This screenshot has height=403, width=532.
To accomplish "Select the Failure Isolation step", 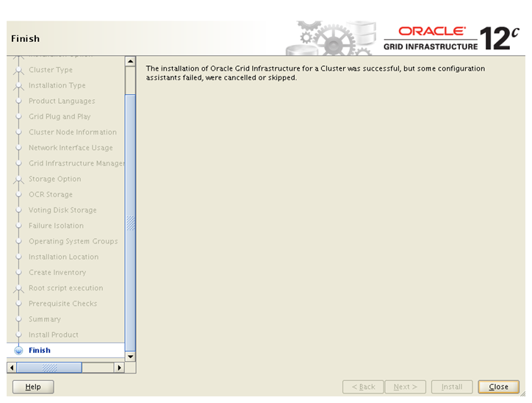I will coord(56,226).
